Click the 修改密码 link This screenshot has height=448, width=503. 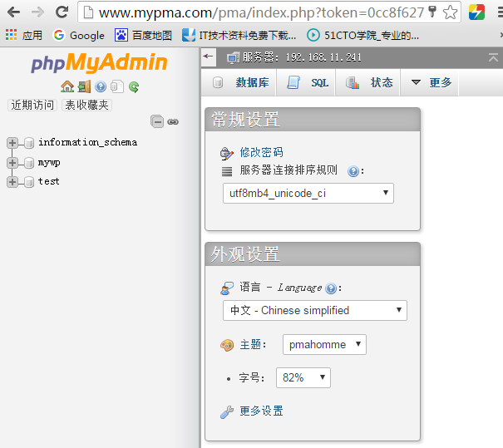pos(261,152)
